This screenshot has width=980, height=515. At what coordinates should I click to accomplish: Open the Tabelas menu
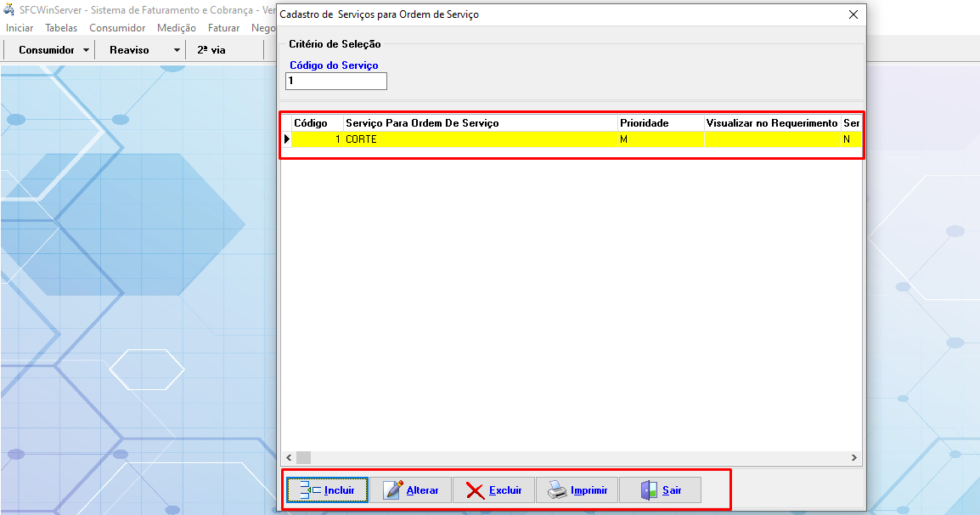(61, 28)
